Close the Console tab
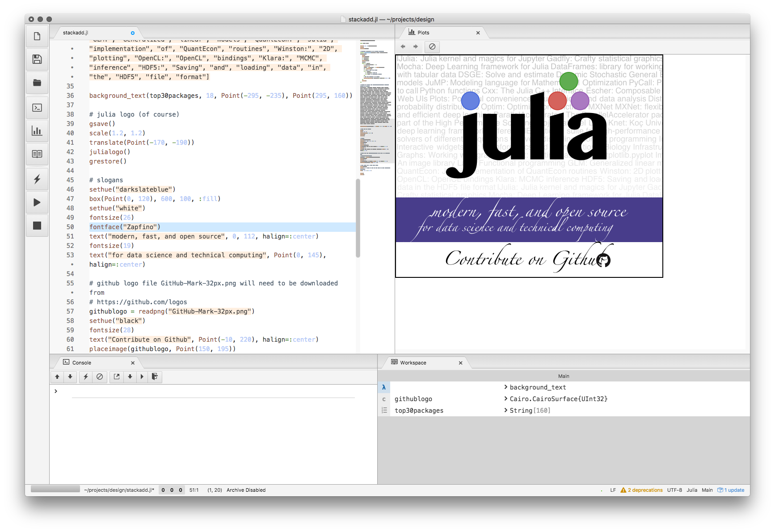The image size is (775, 532). tap(133, 363)
